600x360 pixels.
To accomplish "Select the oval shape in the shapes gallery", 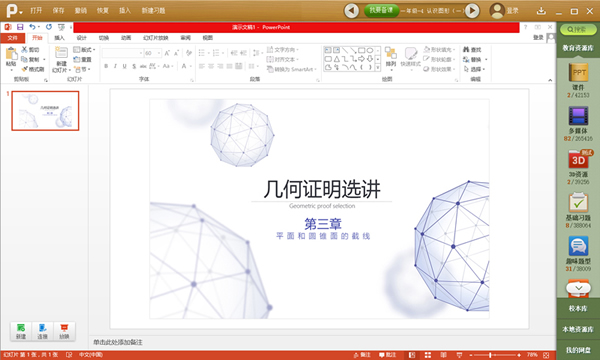I will click(370, 50).
